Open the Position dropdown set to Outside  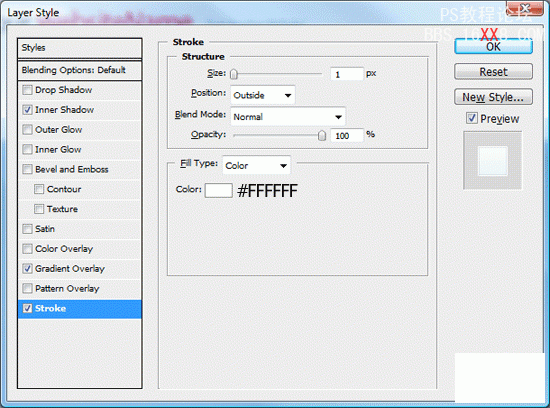(263, 95)
